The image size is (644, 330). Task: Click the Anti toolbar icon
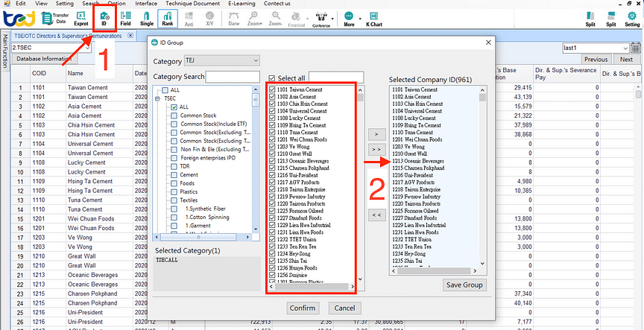pos(189,19)
